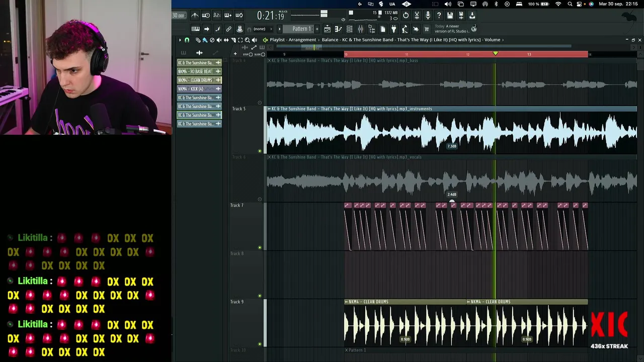The image size is (644, 362).
Task: Toggle Track 5 mute LED
Action: [260, 151]
